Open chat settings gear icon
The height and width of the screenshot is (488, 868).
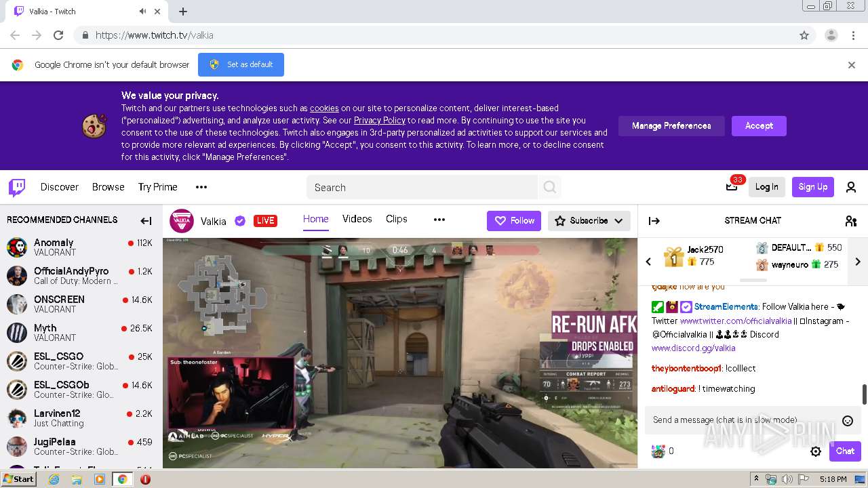pos(816,451)
